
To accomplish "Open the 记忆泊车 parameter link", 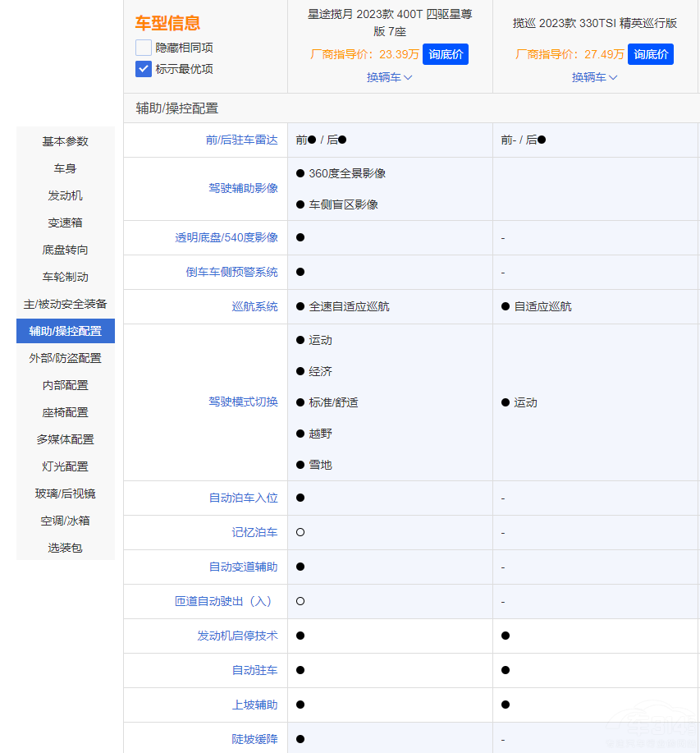I will (x=254, y=532).
